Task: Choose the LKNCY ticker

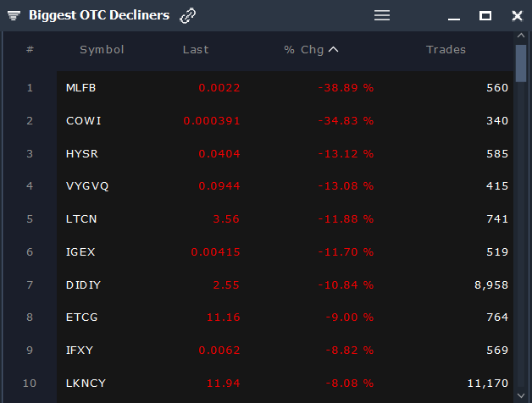Action: pyautogui.click(x=86, y=384)
